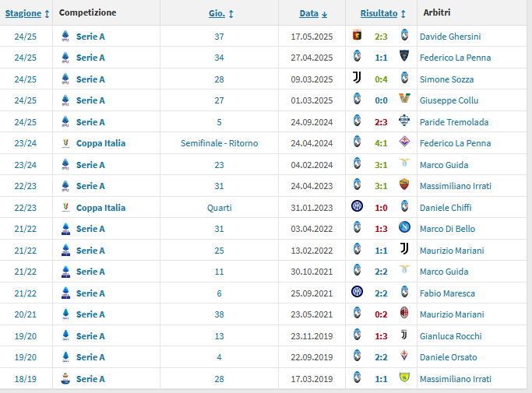Click the Juventus crest in the 09.03.2025 match
532x393 pixels.
tap(357, 79)
